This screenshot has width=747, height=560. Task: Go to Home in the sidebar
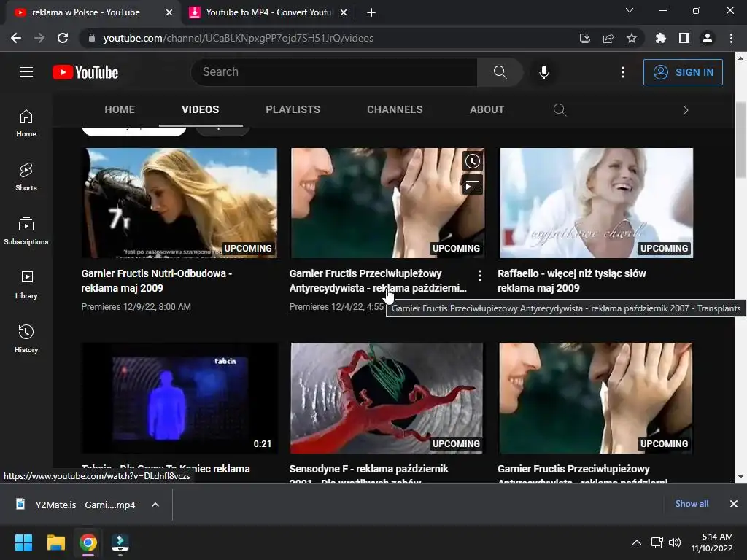tap(26, 123)
